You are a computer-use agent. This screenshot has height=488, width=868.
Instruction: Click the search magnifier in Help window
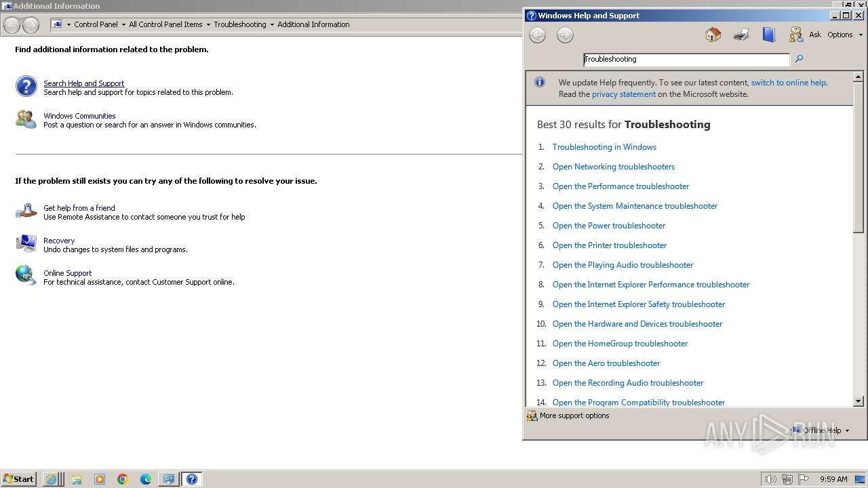click(799, 59)
